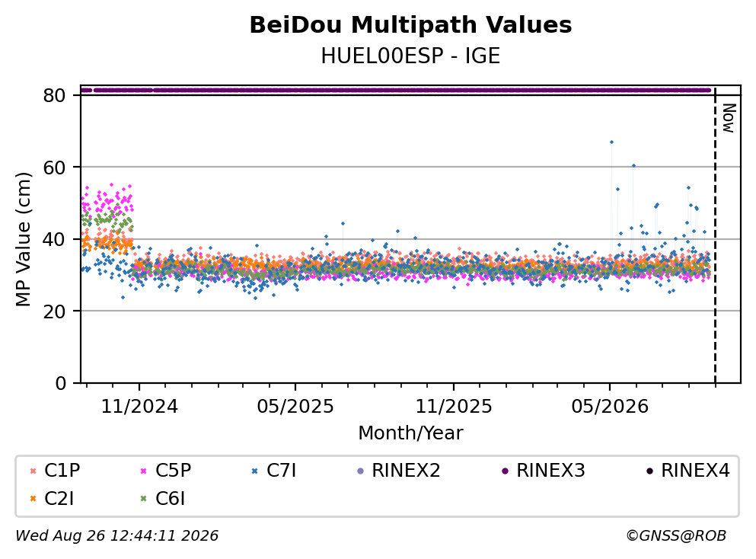The width and height of the screenshot is (756, 559).
Task: Click the BeiDou Multipath Values title
Action: (x=410, y=25)
